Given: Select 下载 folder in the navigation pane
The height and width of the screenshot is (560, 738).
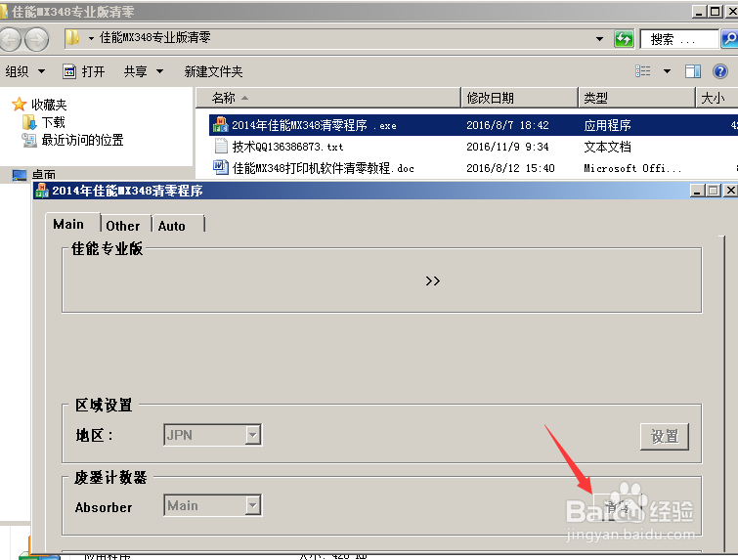Looking at the screenshot, I should (x=53, y=122).
